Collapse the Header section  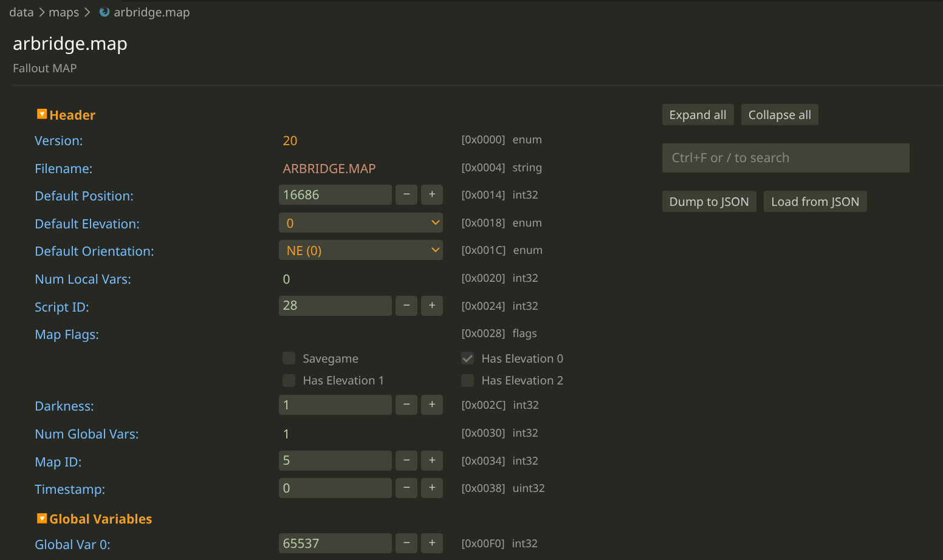tap(42, 114)
